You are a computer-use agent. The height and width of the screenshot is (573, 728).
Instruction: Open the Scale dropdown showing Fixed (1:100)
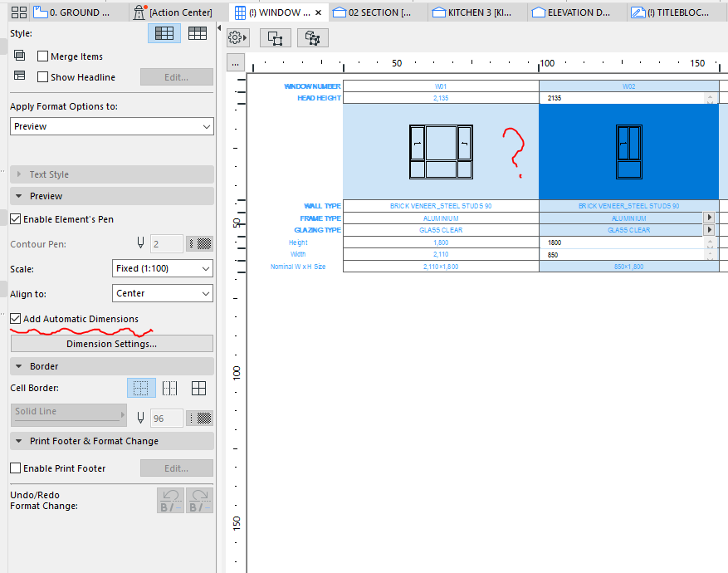pos(162,268)
